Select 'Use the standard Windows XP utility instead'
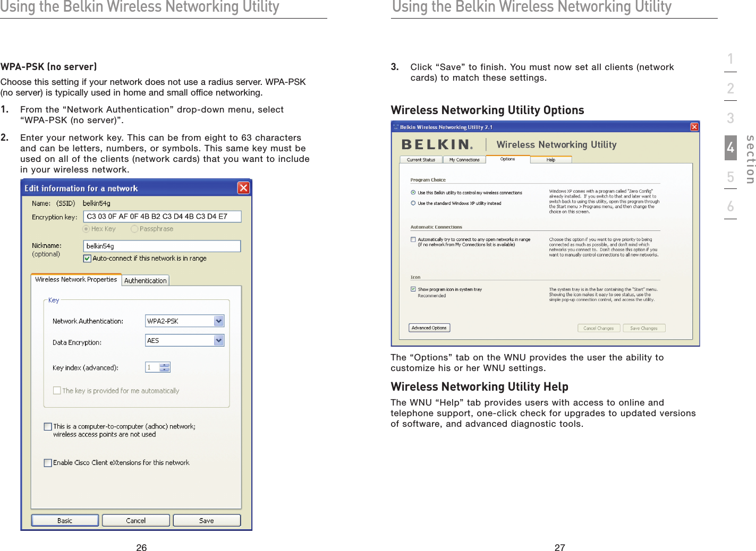 click(413, 203)
